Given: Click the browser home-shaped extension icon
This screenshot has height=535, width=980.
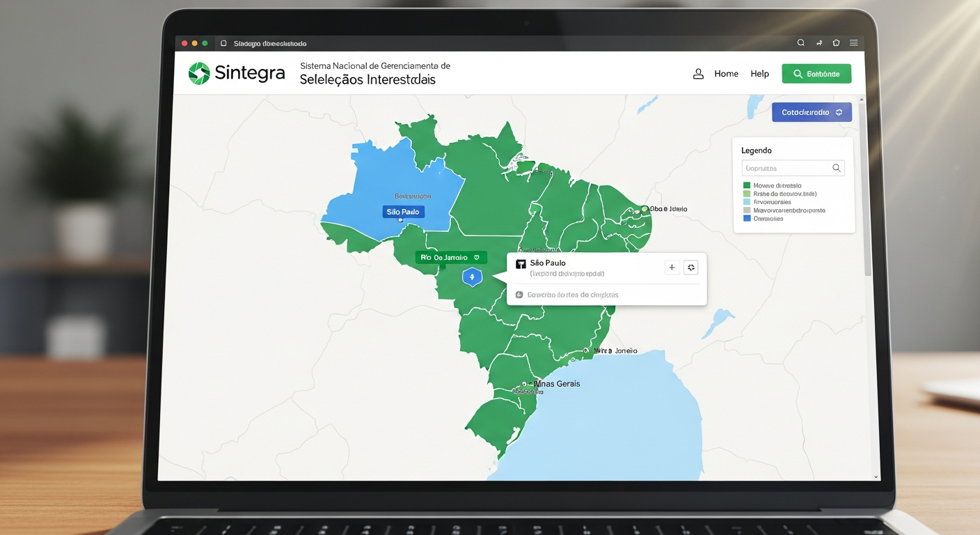Looking at the screenshot, I should pyautogui.click(x=836, y=42).
